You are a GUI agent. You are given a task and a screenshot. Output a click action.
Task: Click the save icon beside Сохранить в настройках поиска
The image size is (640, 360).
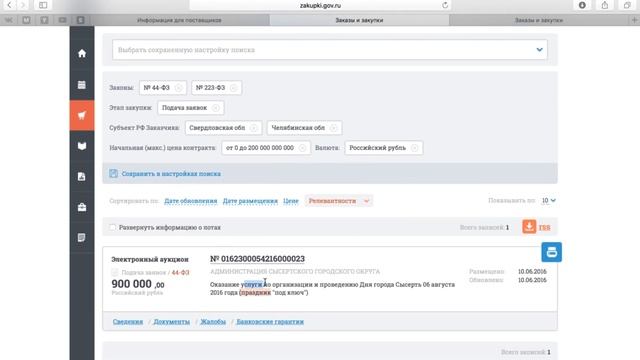[x=113, y=173]
